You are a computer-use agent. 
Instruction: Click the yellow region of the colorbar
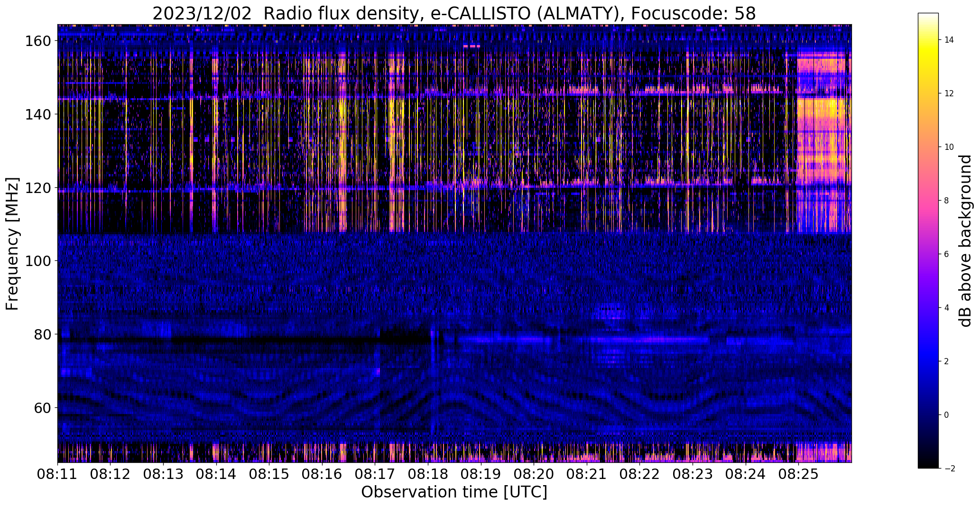pos(928,53)
